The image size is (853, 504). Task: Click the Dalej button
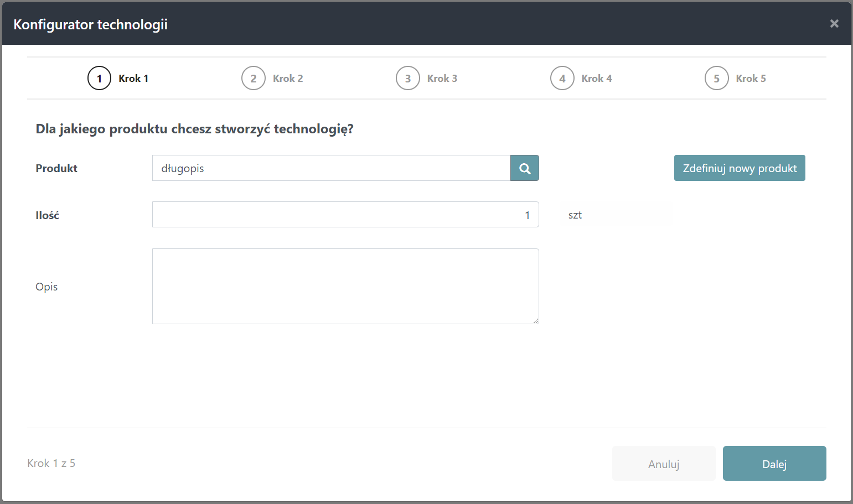774,464
